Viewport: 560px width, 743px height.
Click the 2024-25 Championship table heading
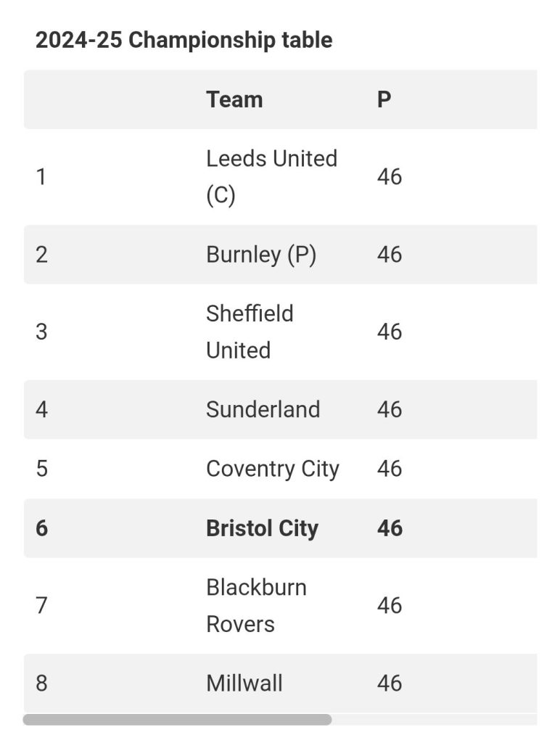(x=184, y=40)
